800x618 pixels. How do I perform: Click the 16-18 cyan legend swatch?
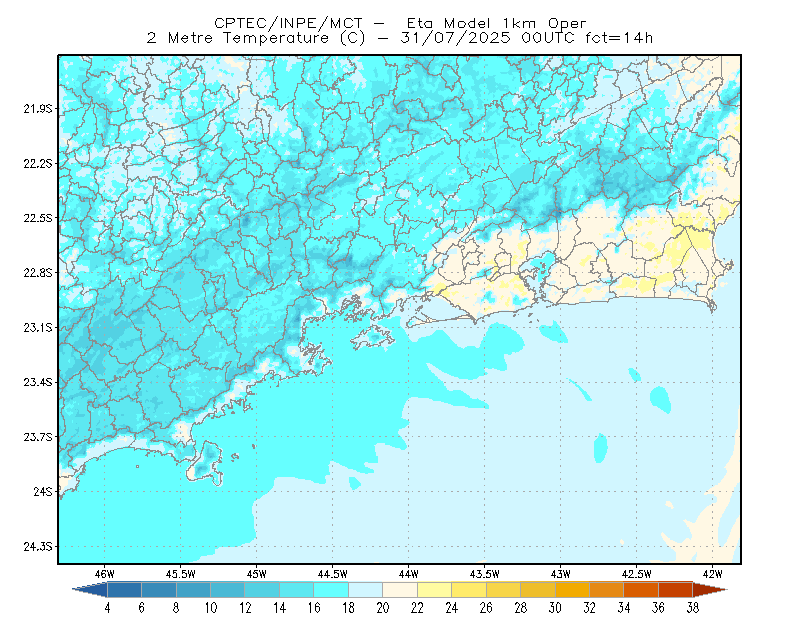[331, 590]
